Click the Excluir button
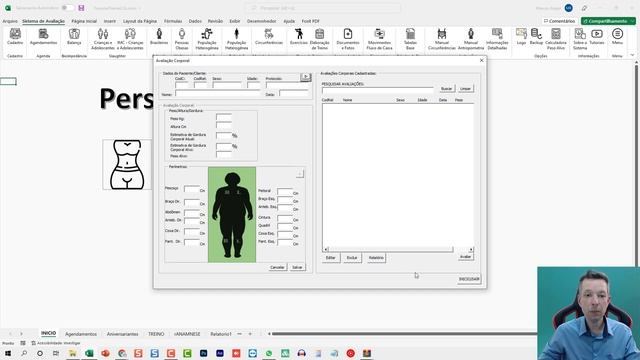 (x=352, y=258)
